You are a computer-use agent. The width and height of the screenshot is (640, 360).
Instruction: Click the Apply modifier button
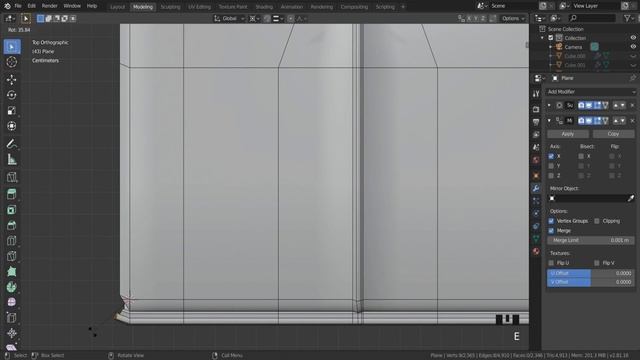(568, 134)
